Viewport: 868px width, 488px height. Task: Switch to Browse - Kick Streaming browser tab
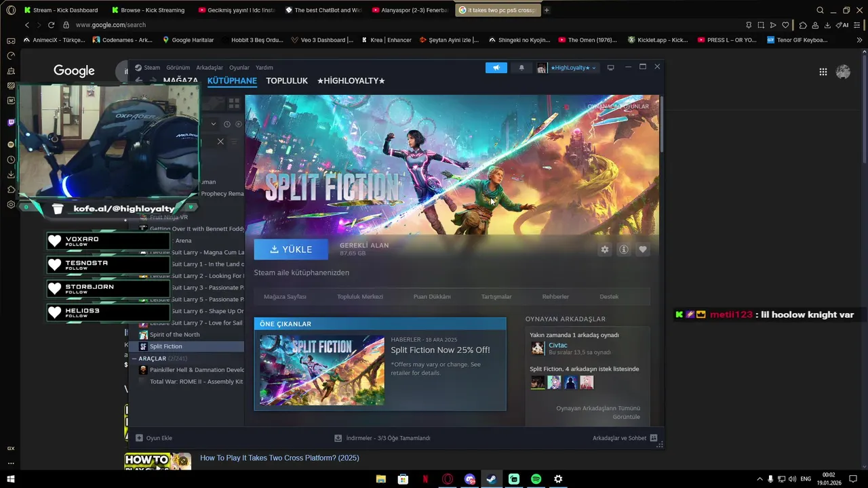(x=148, y=10)
